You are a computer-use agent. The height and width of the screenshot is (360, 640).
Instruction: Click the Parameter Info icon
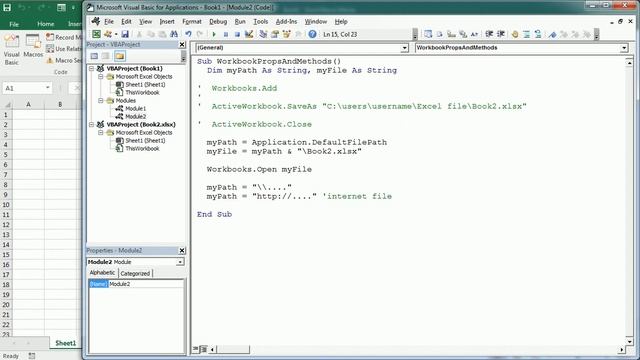[462, 34]
